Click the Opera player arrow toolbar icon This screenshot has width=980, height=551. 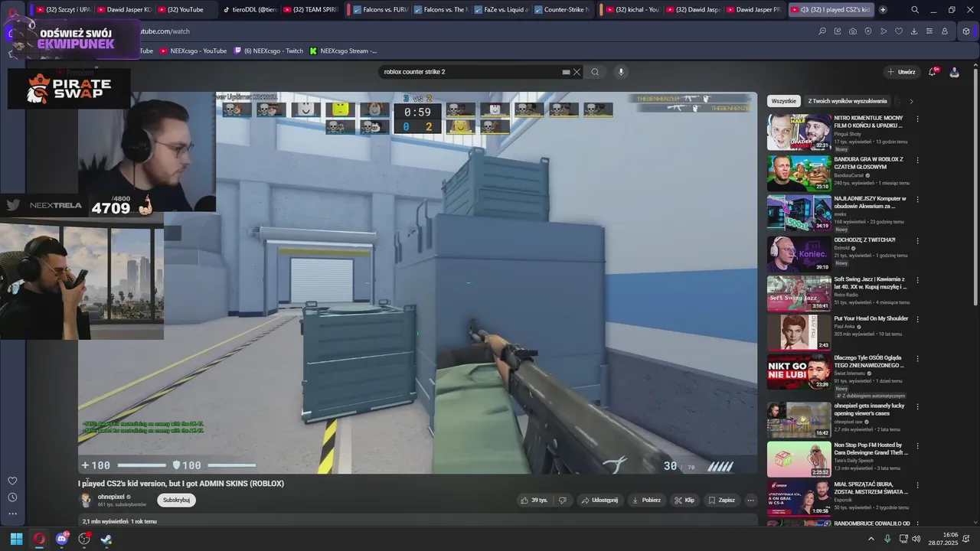[x=884, y=31]
